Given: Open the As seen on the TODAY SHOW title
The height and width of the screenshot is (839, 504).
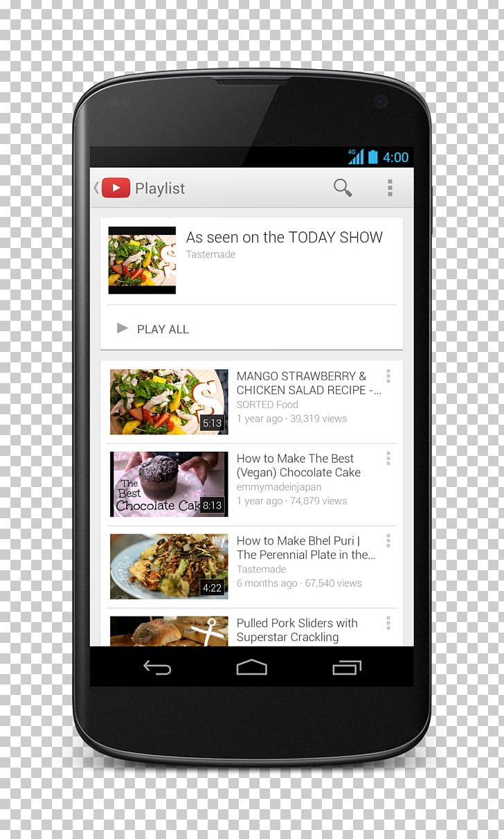Looking at the screenshot, I should pyautogui.click(x=284, y=237).
